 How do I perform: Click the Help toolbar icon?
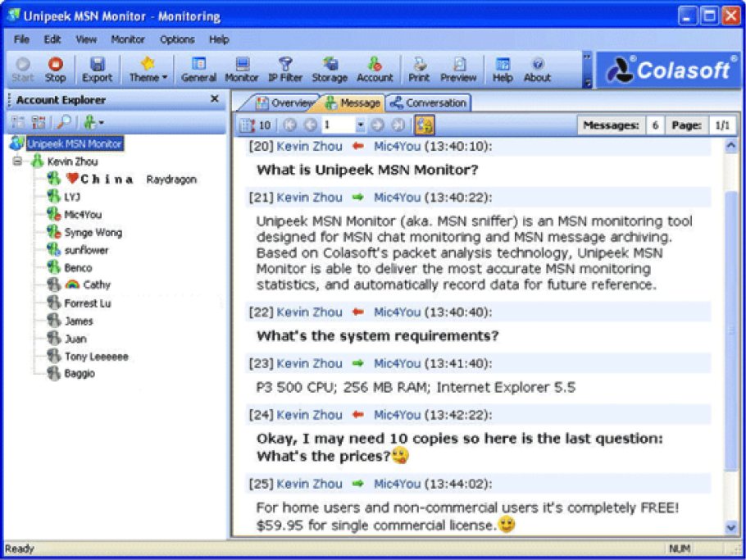coord(503,70)
